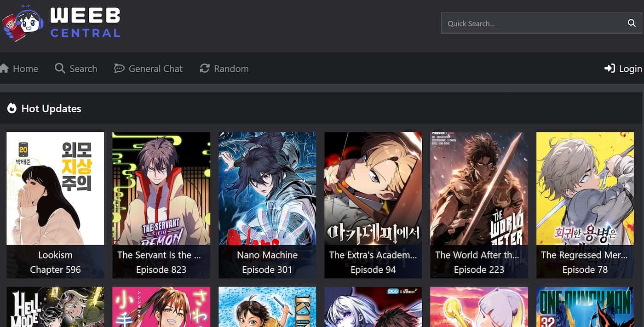This screenshot has height=327, width=644.
Task: Click The Extra's Academ... title
Action: tap(373, 255)
